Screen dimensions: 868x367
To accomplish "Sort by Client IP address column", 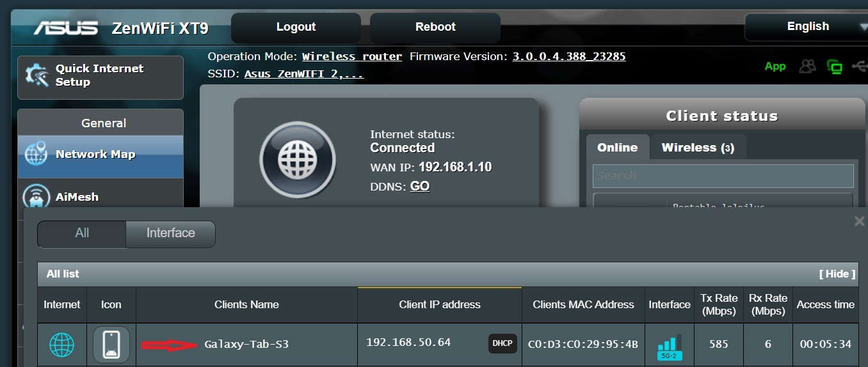I will pyautogui.click(x=440, y=305).
